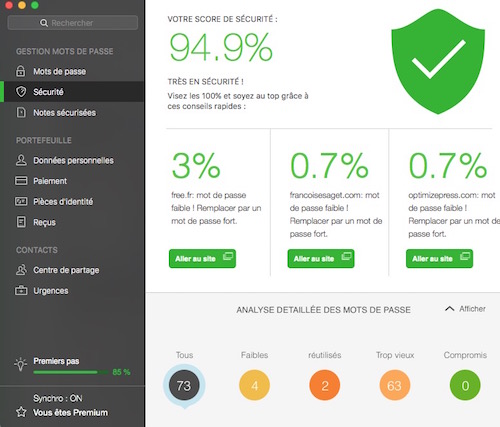This screenshot has width=500, height=427.
Task: Go to the site for free.fr
Action: point(202,258)
